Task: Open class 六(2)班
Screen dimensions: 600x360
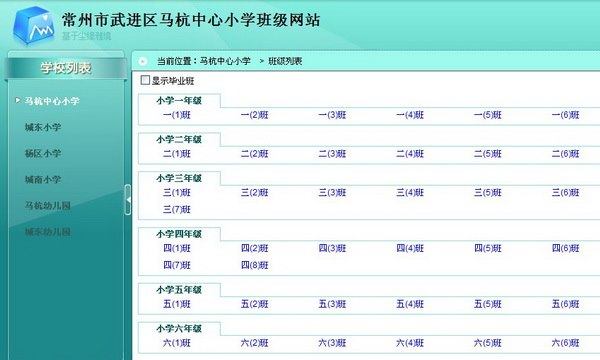Action: (254, 343)
